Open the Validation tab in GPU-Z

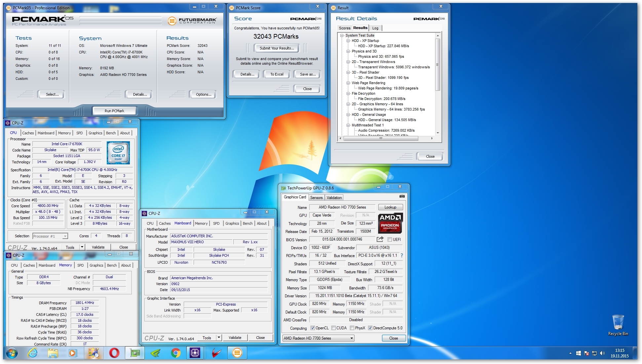[x=334, y=198]
